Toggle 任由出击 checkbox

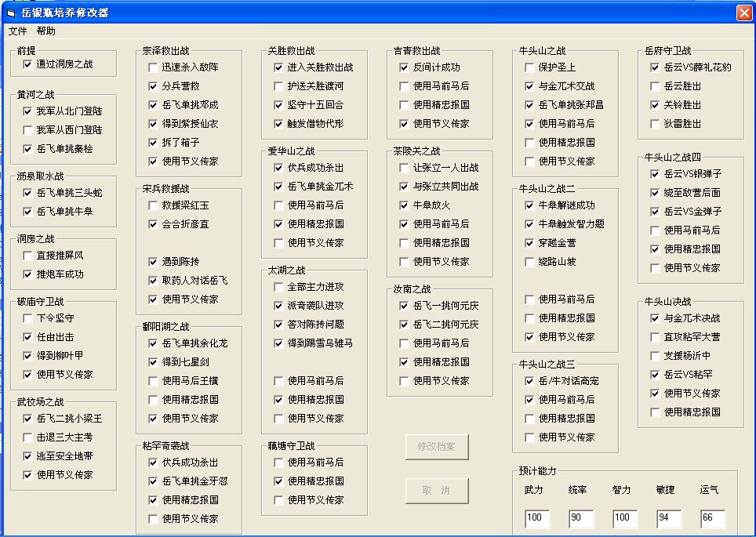(x=27, y=337)
